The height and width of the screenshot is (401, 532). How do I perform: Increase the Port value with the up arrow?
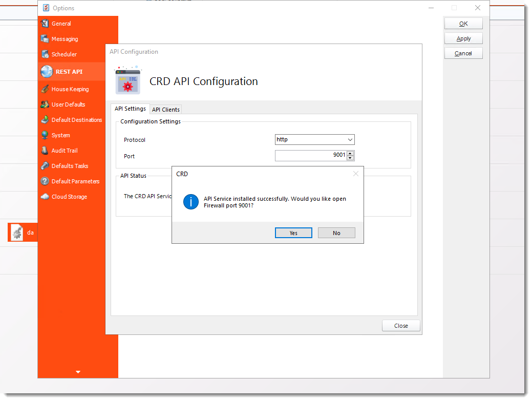pos(351,153)
